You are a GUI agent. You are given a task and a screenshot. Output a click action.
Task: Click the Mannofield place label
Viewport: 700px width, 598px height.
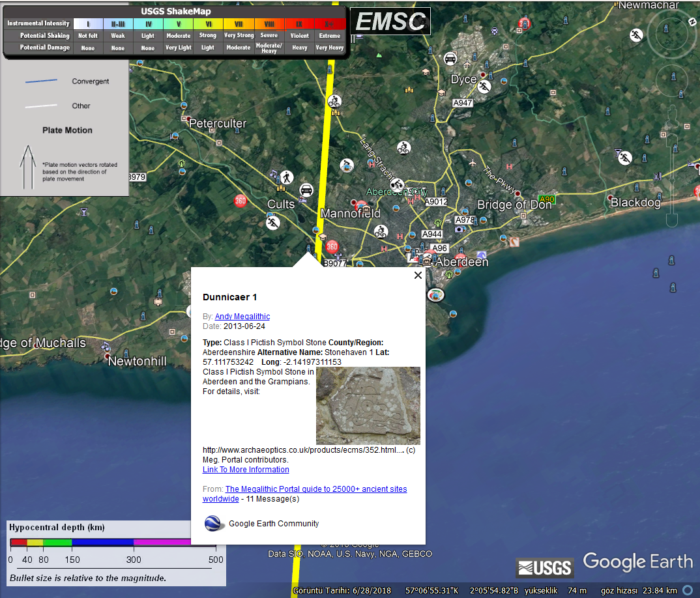[351, 214]
